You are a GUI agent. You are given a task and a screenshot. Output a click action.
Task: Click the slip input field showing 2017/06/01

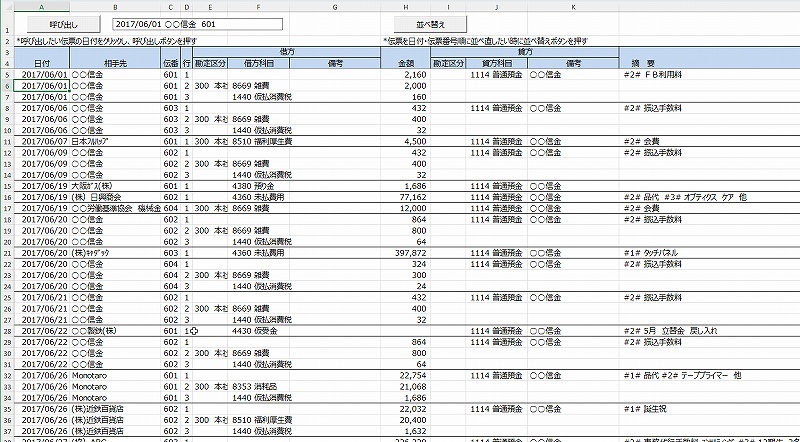(198, 22)
